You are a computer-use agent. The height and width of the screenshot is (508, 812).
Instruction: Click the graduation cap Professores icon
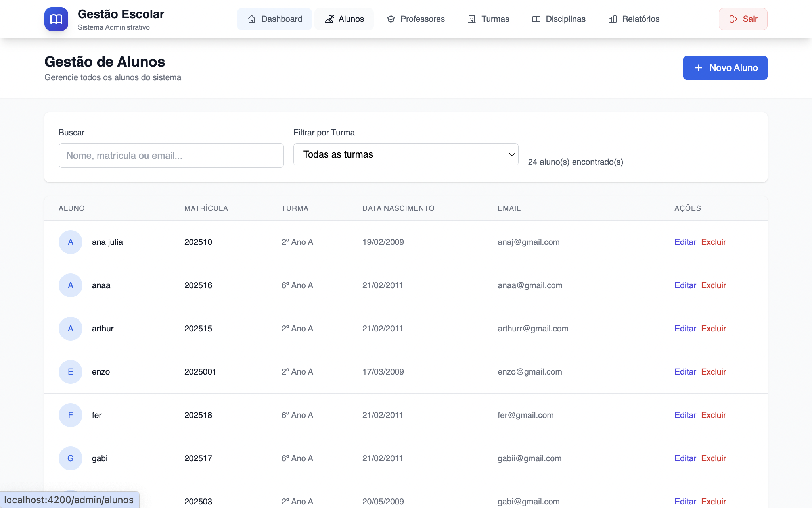[x=391, y=19]
